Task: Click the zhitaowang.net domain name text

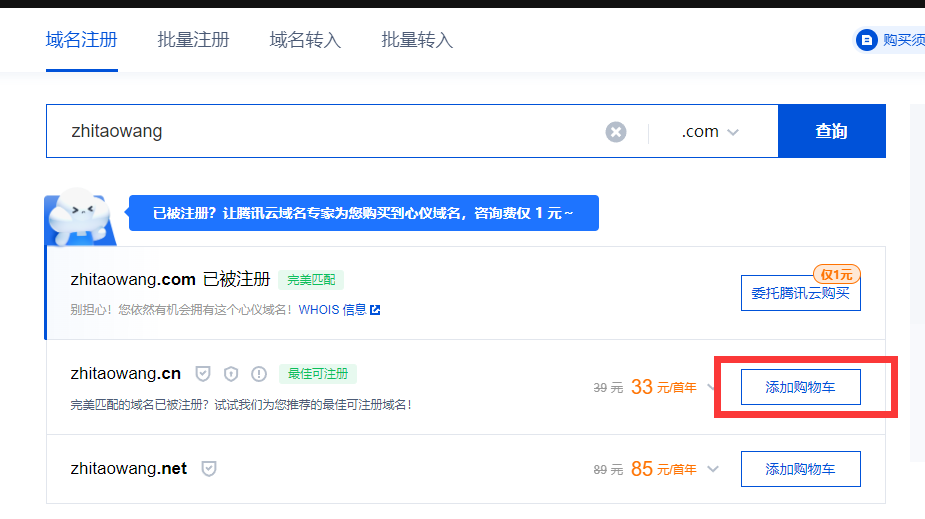Action: click(129, 468)
